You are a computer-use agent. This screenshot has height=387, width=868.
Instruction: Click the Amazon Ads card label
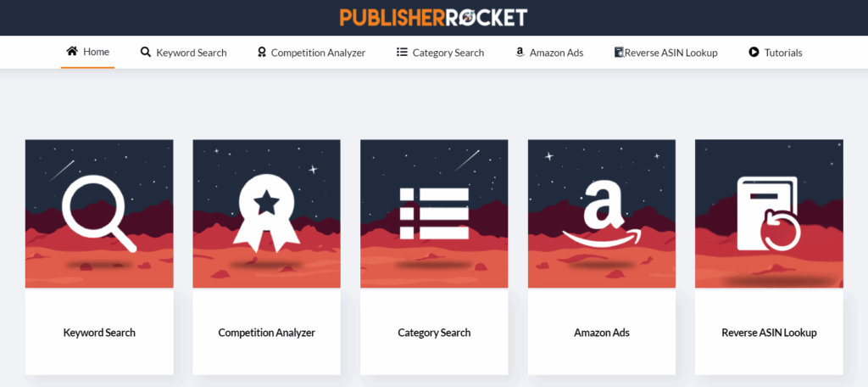602,333
